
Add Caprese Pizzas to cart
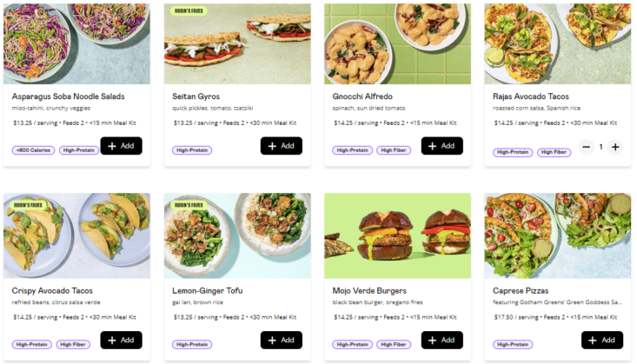[x=601, y=340]
